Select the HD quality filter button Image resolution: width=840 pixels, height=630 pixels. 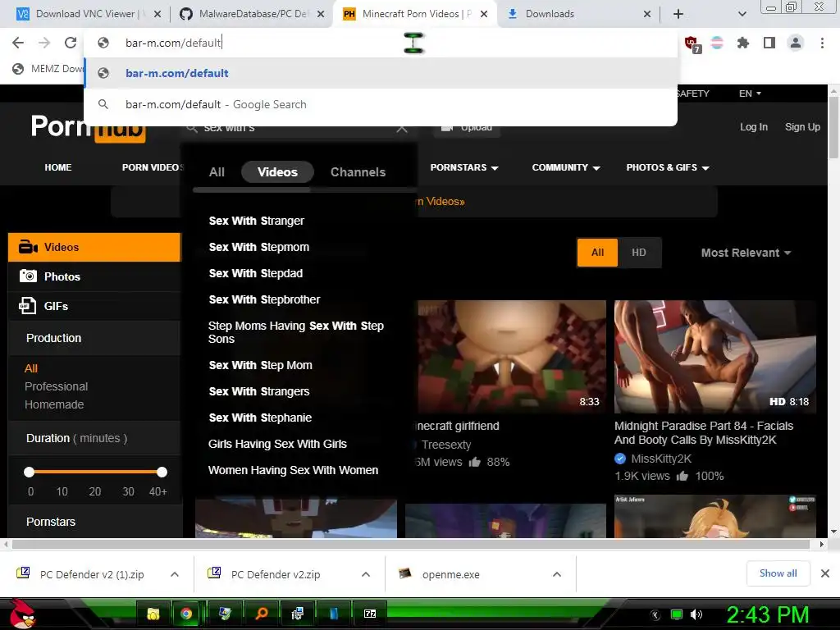click(638, 253)
